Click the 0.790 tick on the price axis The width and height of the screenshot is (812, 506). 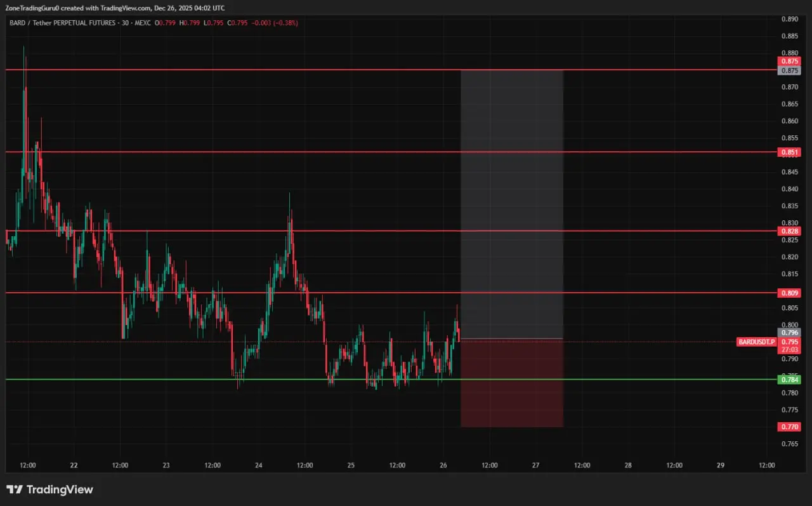[789, 359]
